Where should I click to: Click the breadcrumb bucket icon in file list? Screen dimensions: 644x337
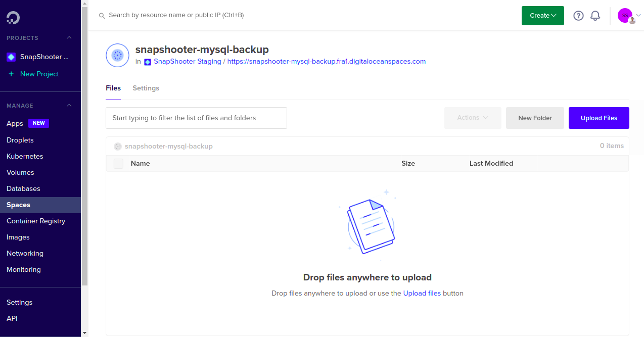click(118, 146)
